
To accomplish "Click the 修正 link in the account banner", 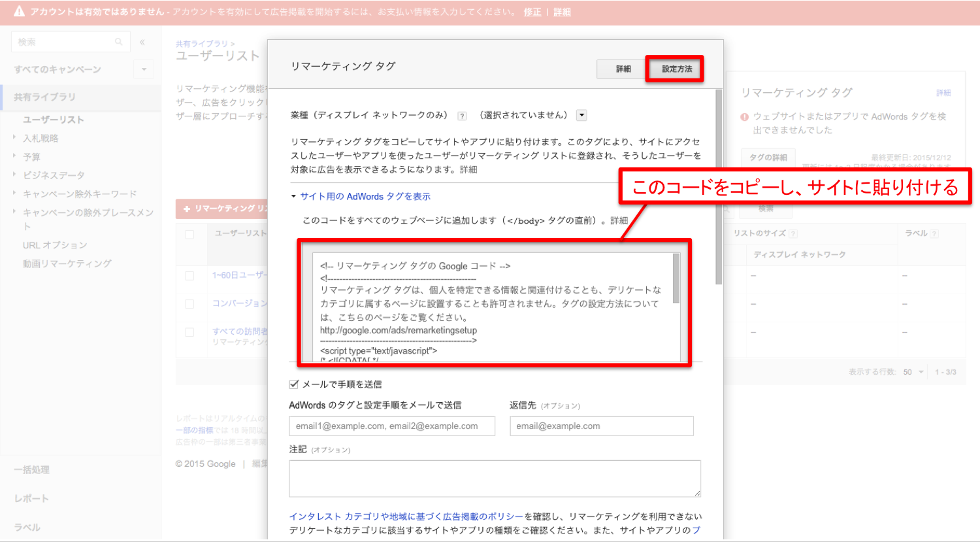I will click(532, 10).
